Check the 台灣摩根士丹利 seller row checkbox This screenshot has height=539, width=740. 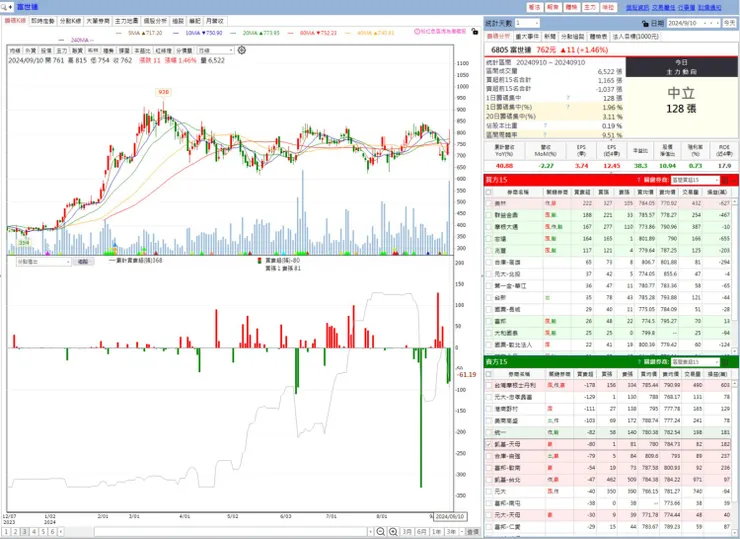point(489,386)
